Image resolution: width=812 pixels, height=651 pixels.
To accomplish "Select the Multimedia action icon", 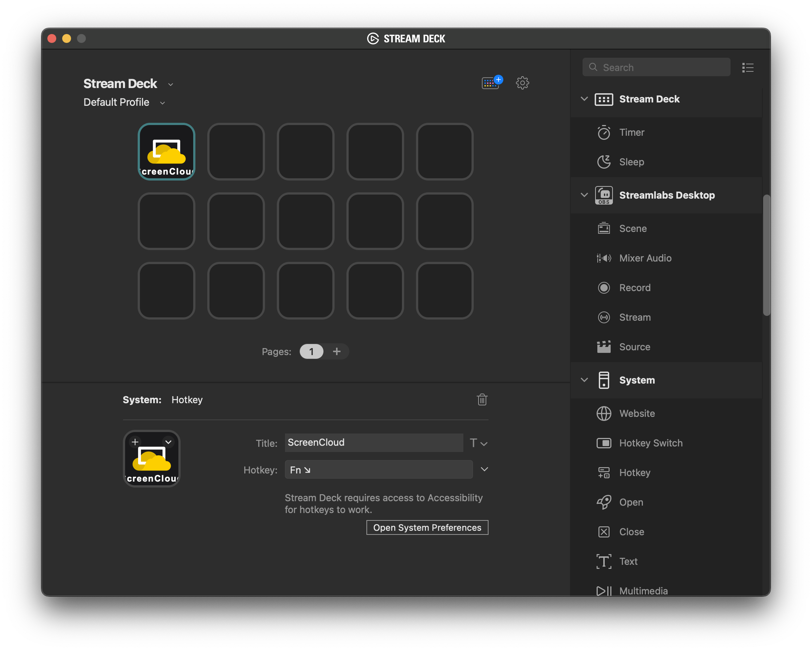I will click(x=604, y=591).
